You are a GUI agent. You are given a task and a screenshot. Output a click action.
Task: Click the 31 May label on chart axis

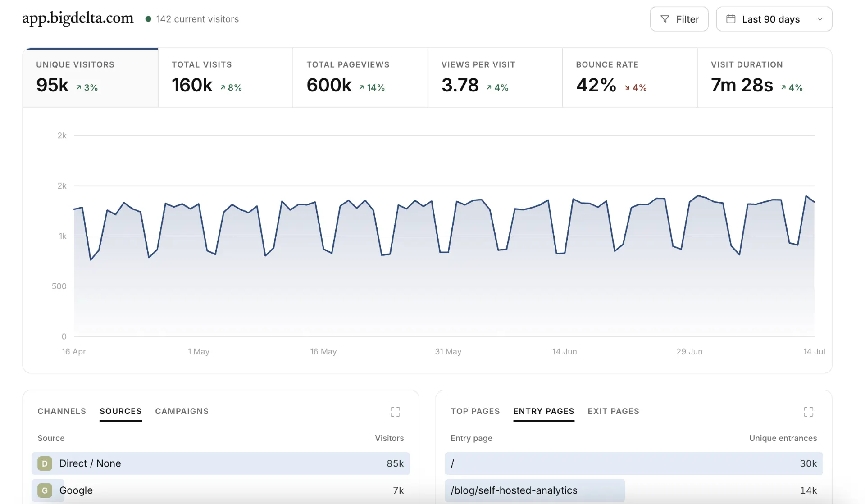click(x=448, y=351)
